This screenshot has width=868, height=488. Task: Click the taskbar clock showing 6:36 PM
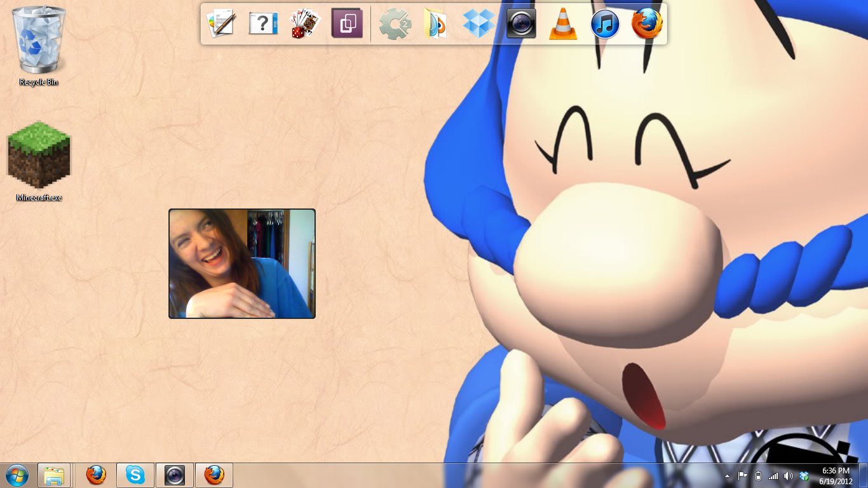point(836,475)
